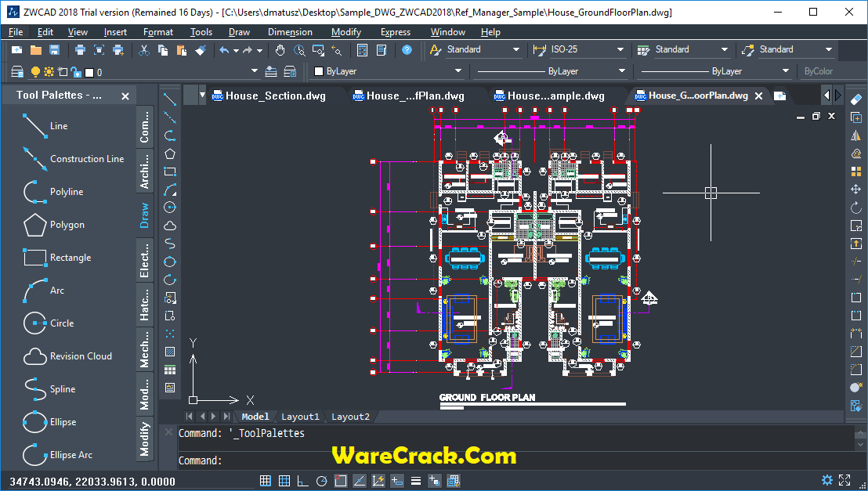This screenshot has height=491, width=868.
Task: Click the Zoom Previous icon
Action: pos(337,50)
